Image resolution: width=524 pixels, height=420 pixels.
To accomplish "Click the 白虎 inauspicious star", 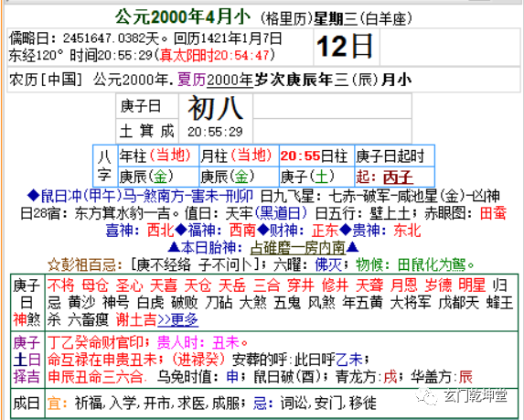I will point(150,303).
